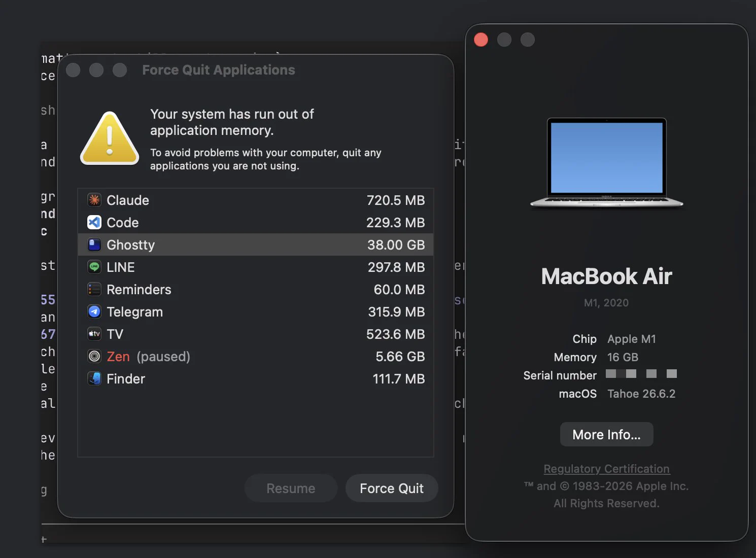
Task: Click the Claude app icon in the list
Action: click(94, 200)
